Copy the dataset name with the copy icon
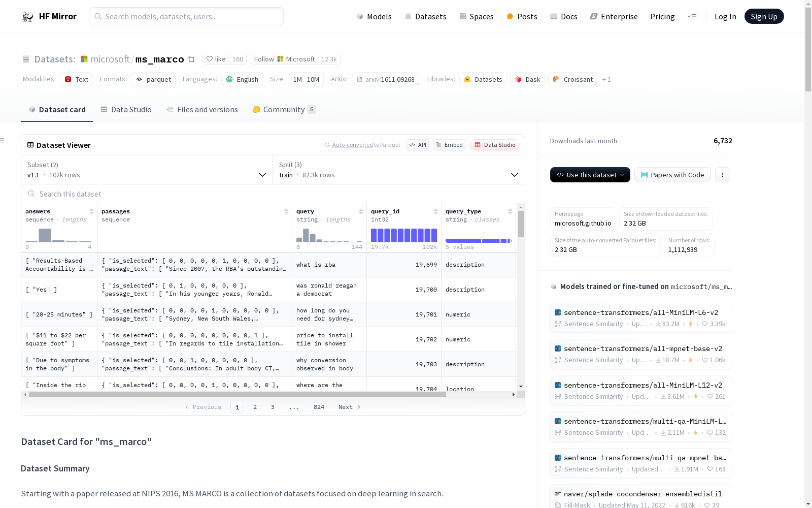This screenshot has width=812, height=508. point(191,59)
